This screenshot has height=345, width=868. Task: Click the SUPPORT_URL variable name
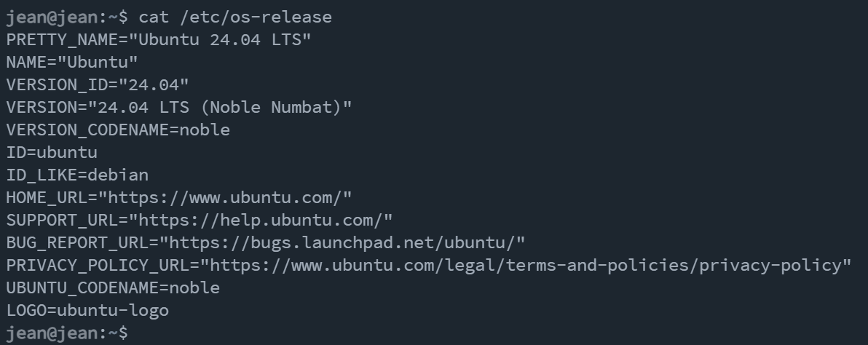coord(62,221)
